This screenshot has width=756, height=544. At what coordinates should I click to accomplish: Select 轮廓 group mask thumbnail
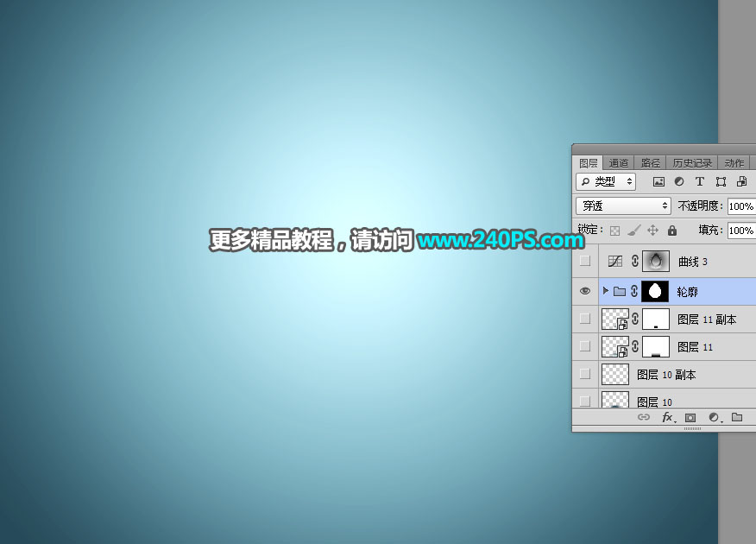655,291
